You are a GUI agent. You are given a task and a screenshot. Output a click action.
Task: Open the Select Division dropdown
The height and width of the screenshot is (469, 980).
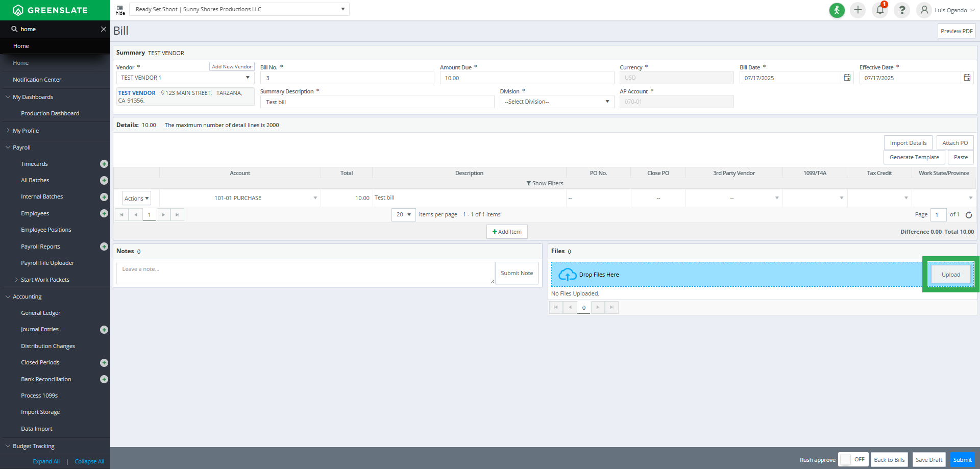[556, 102]
